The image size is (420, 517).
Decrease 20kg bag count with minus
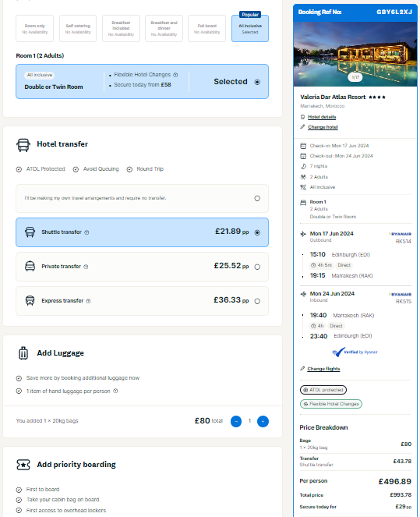pyautogui.click(x=236, y=421)
